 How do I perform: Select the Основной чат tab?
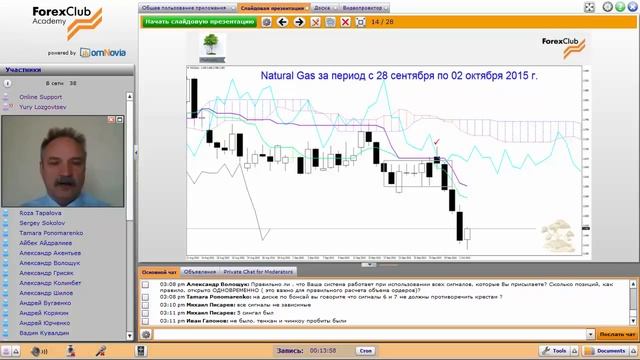159,272
